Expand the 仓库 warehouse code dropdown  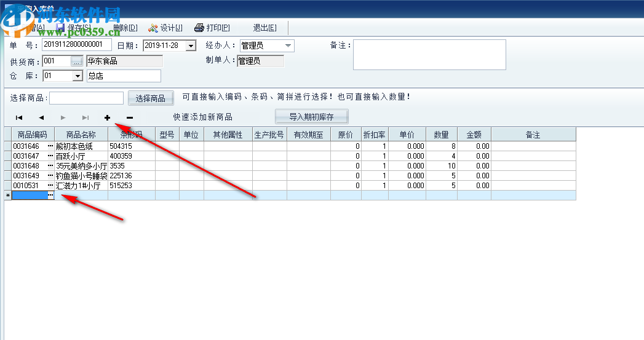(x=78, y=76)
